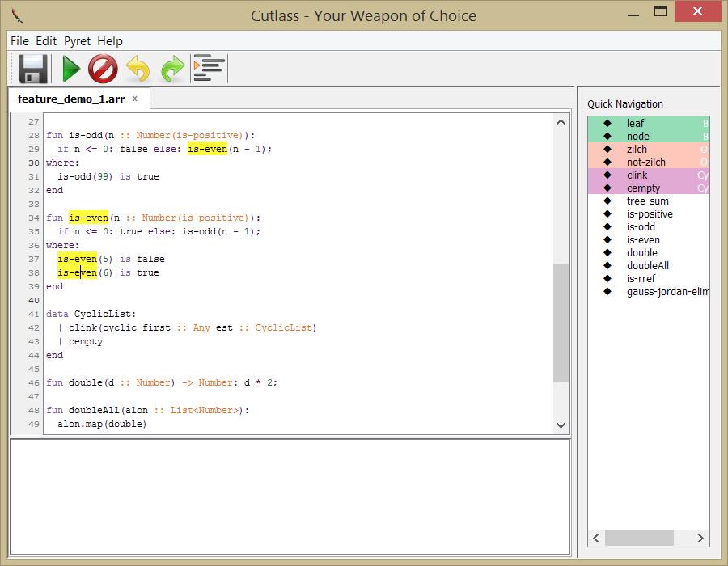Click inside the output console pane
Image resolution: width=728 pixels, height=566 pixels.
290,497
